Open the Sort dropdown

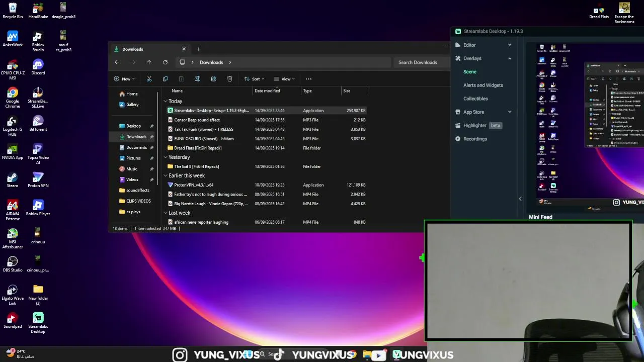click(254, 79)
